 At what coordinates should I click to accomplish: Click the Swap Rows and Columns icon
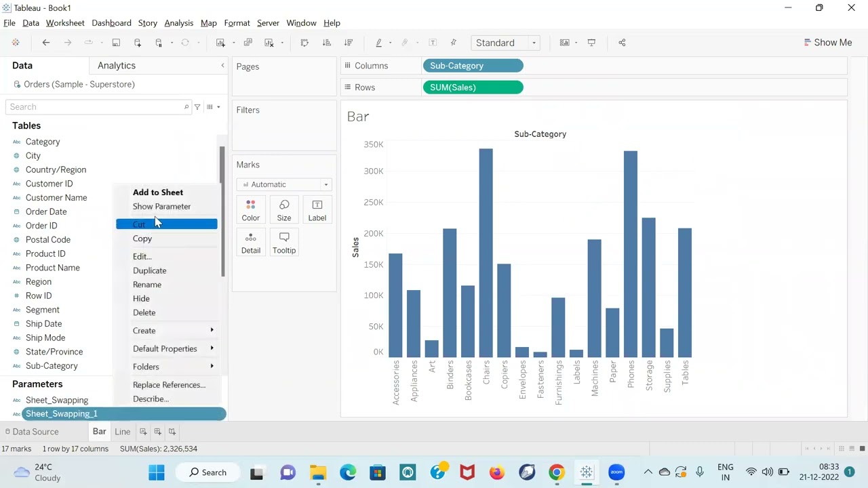[x=304, y=43]
